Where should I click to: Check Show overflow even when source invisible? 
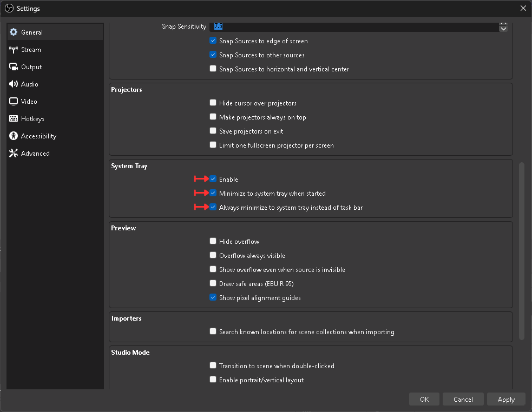pos(213,269)
